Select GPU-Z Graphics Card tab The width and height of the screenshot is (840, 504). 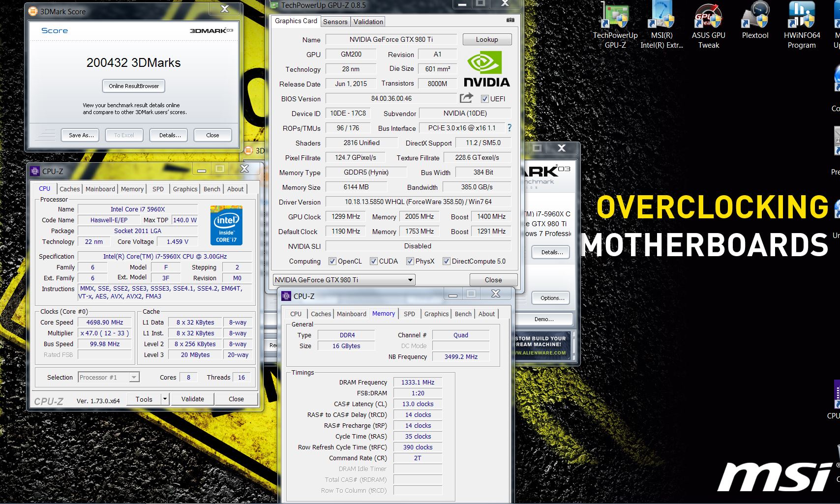pyautogui.click(x=296, y=21)
